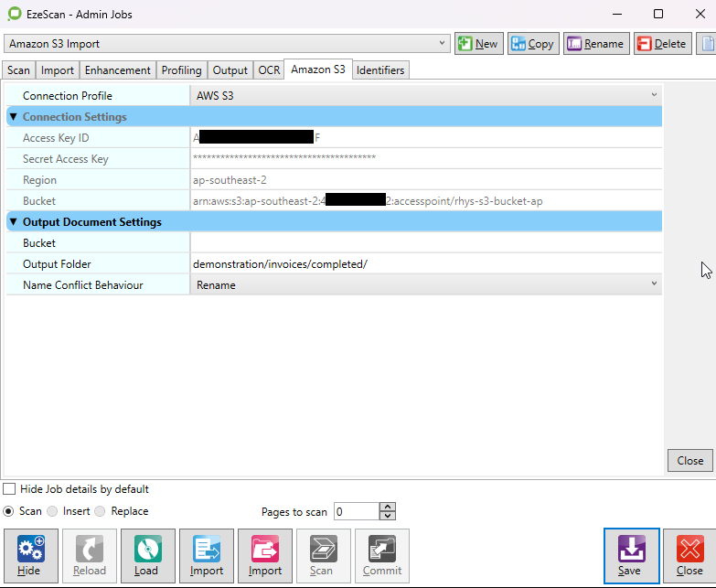This screenshot has height=588, width=716.
Task: Click the green New job button
Action: tap(479, 44)
